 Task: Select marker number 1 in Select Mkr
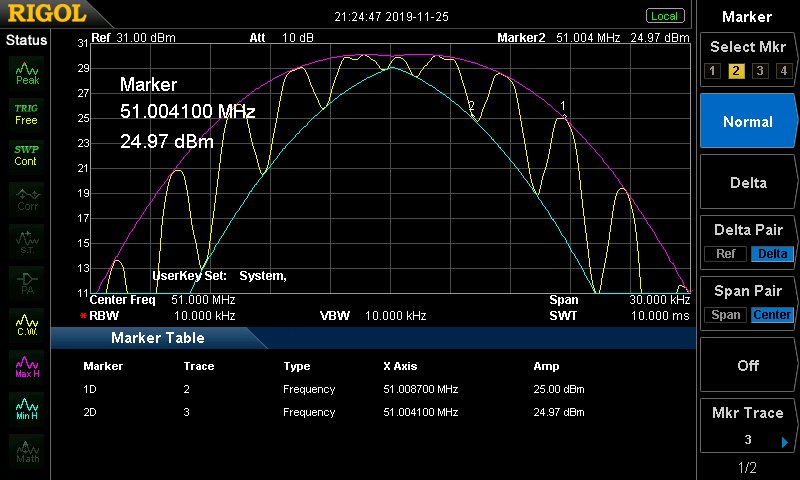(712, 71)
